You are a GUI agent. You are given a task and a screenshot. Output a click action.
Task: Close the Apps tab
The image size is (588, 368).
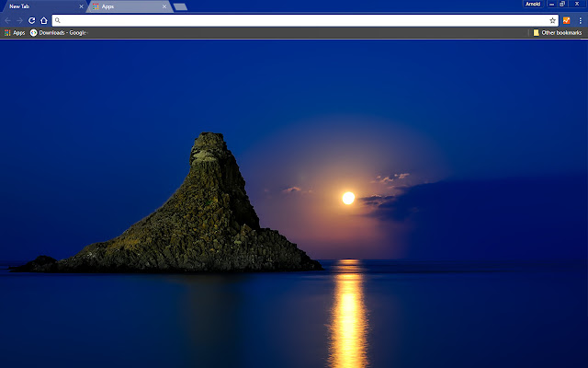click(x=164, y=6)
